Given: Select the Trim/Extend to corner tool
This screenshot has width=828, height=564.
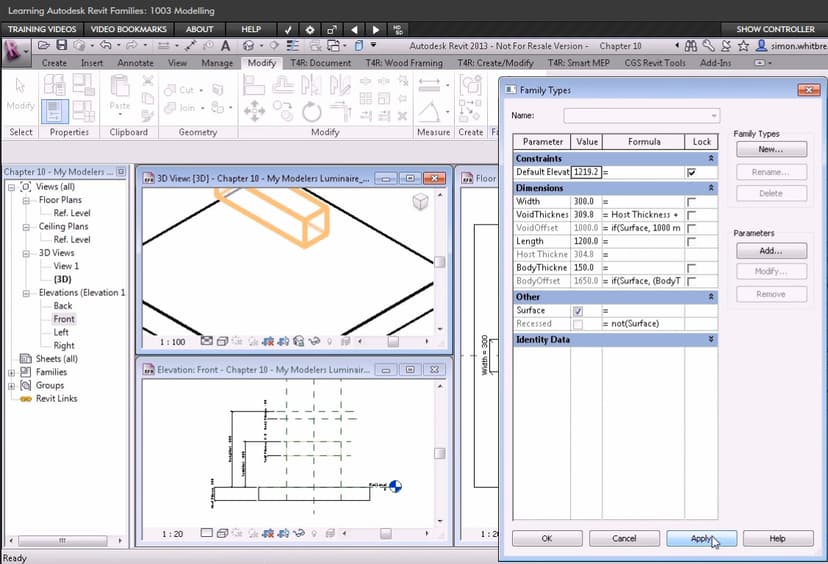Looking at the screenshot, I should (340, 111).
